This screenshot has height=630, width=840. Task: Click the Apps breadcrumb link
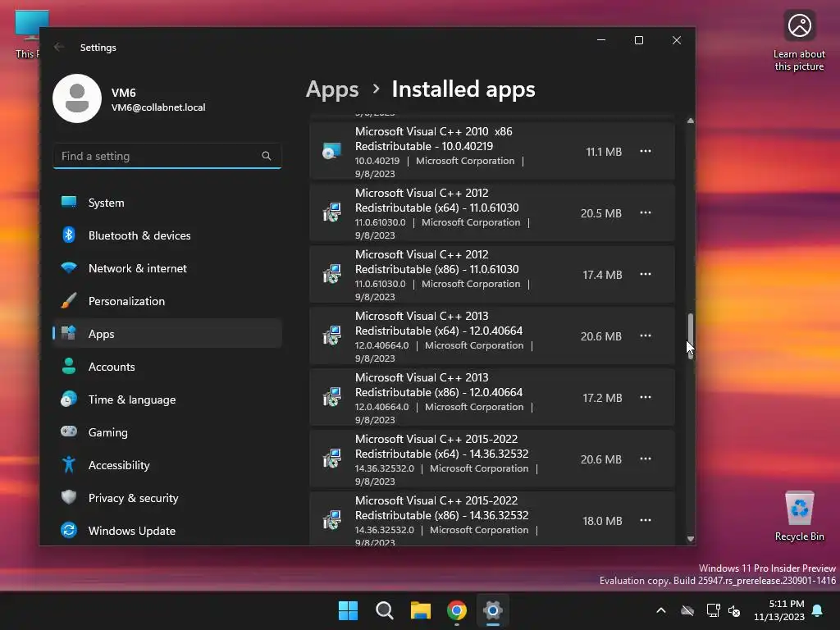click(332, 89)
